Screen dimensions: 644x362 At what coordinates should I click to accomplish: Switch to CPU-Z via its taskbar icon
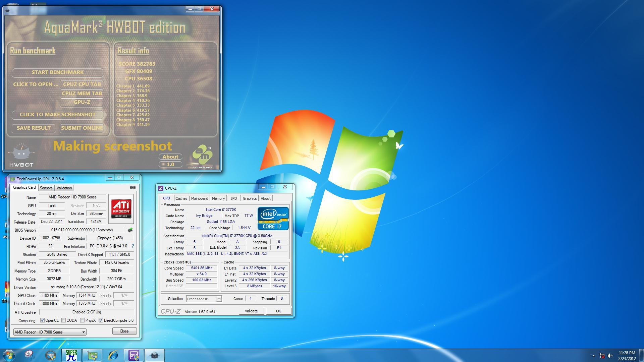[134, 355]
